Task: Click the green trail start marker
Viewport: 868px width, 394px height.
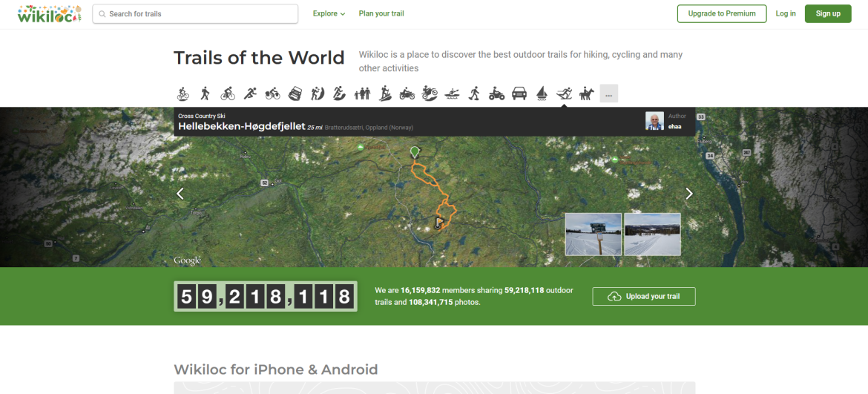Action: pyautogui.click(x=415, y=151)
